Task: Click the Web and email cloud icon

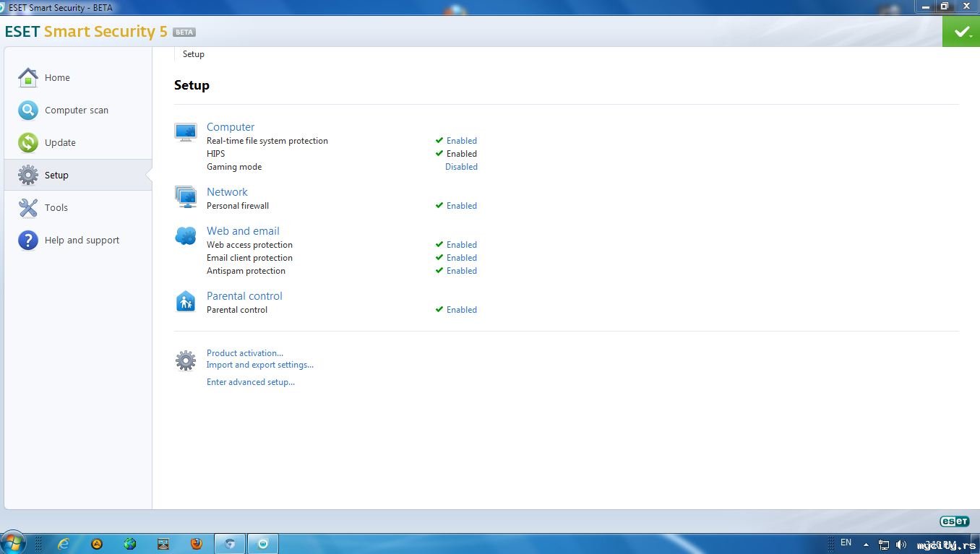Action: tap(186, 235)
